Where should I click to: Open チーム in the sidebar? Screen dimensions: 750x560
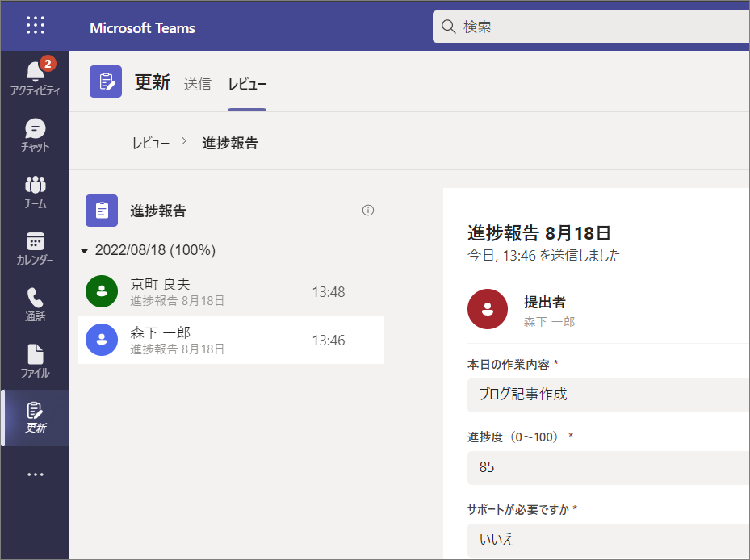coord(36,192)
